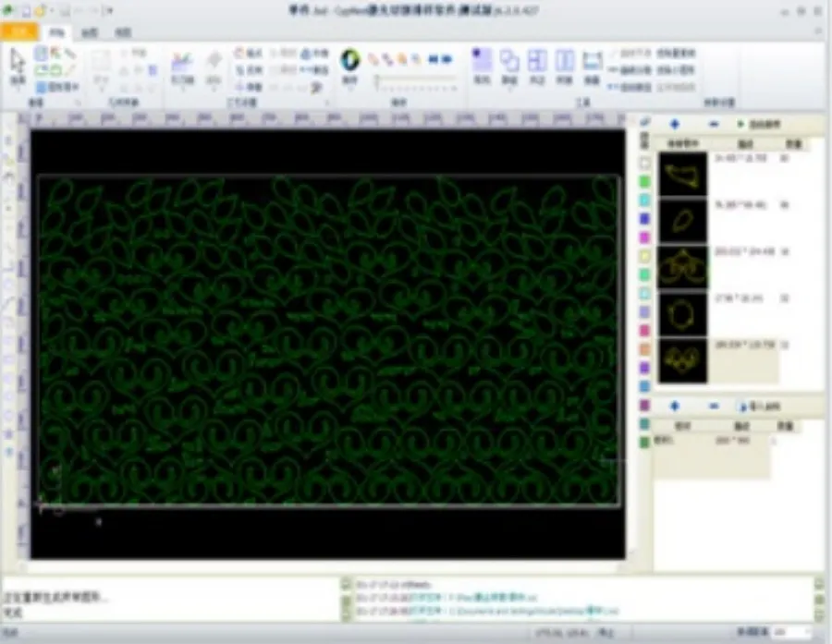Image resolution: width=832 pixels, height=644 pixels.
Task: Click the blue plus icon above parts list
Action: point(674,124)
